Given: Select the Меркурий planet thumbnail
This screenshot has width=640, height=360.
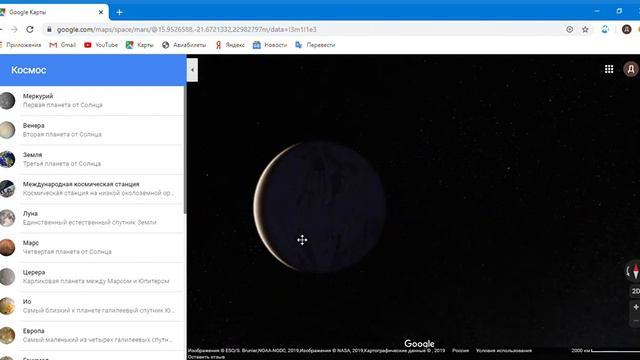Looking at the screenshot, I should 7,100.
